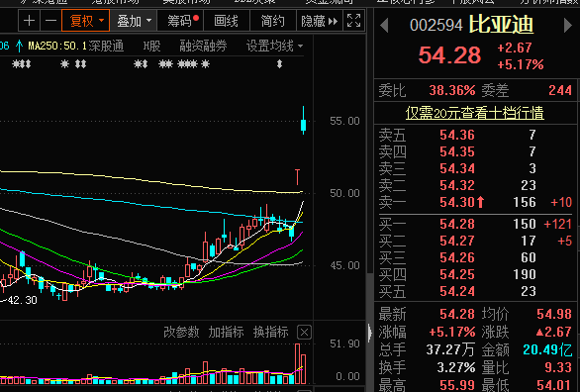Image resolution: width=580 pixels, height=392 pixels.
Task: Open the 叠加 overlay dropdown
Action: coord(134,21)
